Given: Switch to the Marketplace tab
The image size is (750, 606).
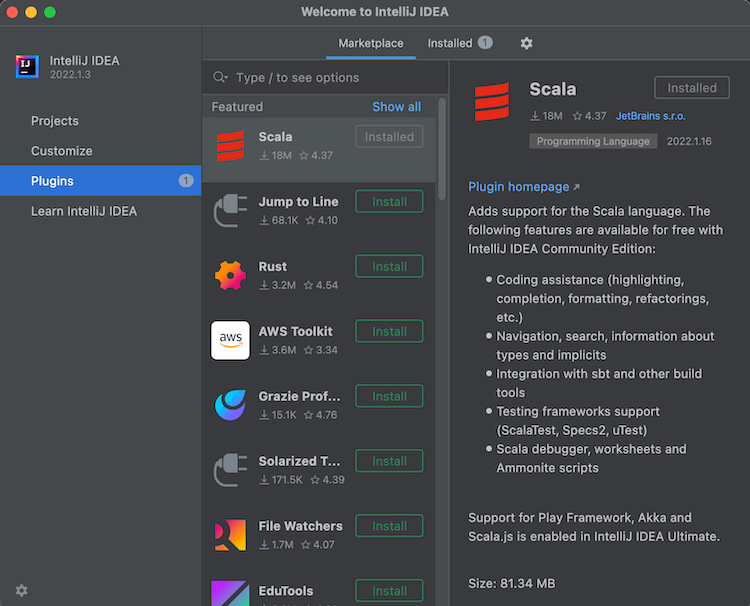Looking at the screenshot, I should 371,44.
